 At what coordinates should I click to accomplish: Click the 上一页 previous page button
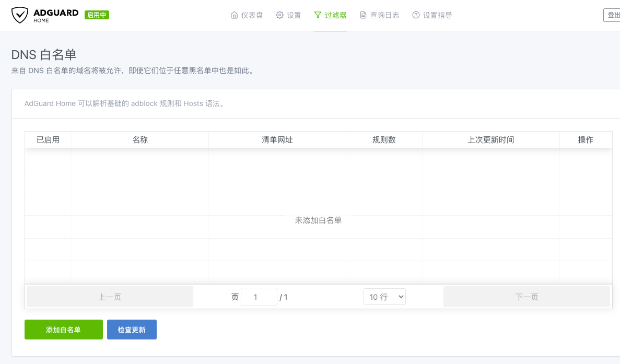(110, 297)
